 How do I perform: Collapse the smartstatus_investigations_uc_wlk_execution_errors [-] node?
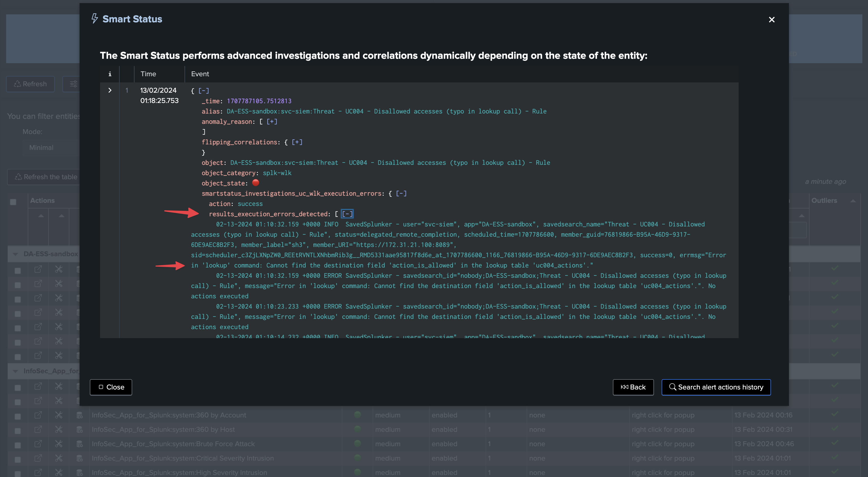[x=401, y=194]
